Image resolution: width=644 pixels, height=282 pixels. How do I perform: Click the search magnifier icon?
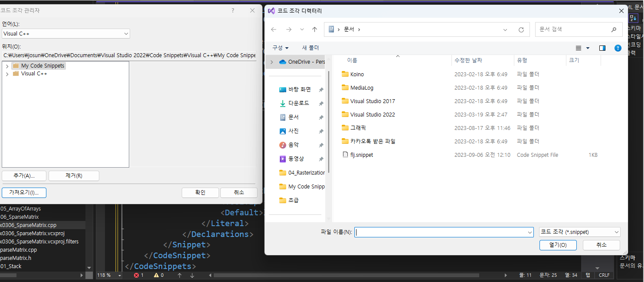(614, 29)
